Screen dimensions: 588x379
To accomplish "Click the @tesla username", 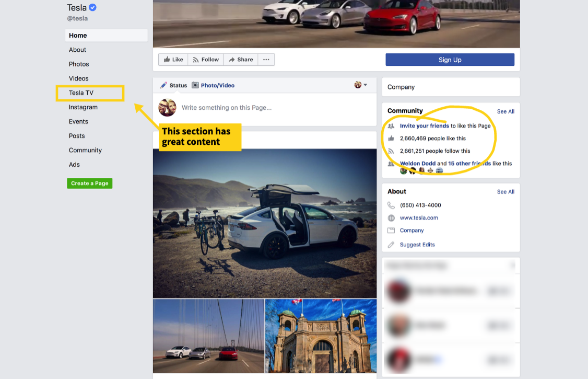I will pos(78,18).
